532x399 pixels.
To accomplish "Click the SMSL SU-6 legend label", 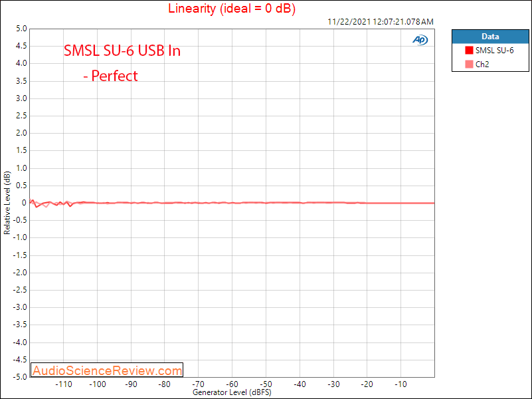I will point(494,51).
